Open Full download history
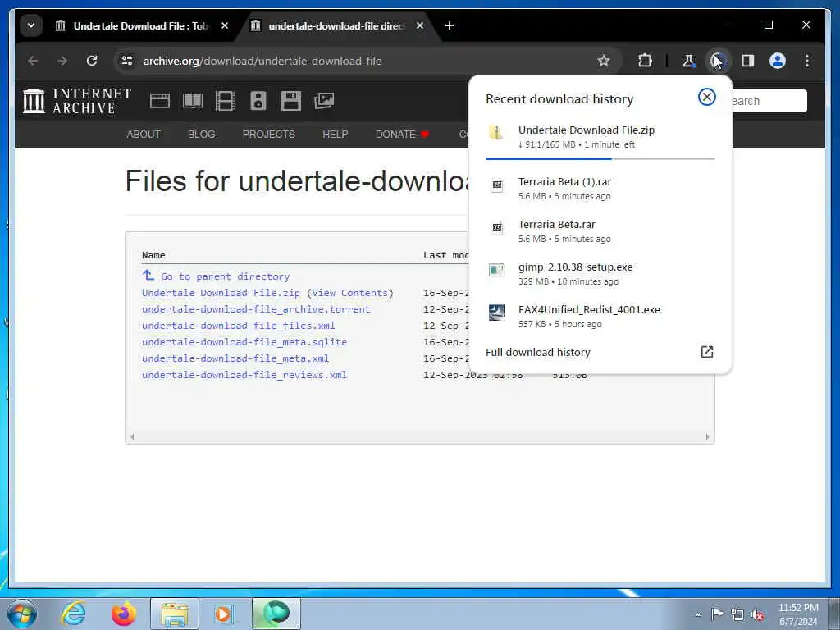Image resolution: width=840 pixels, height=630 pixels. point(600,352)
